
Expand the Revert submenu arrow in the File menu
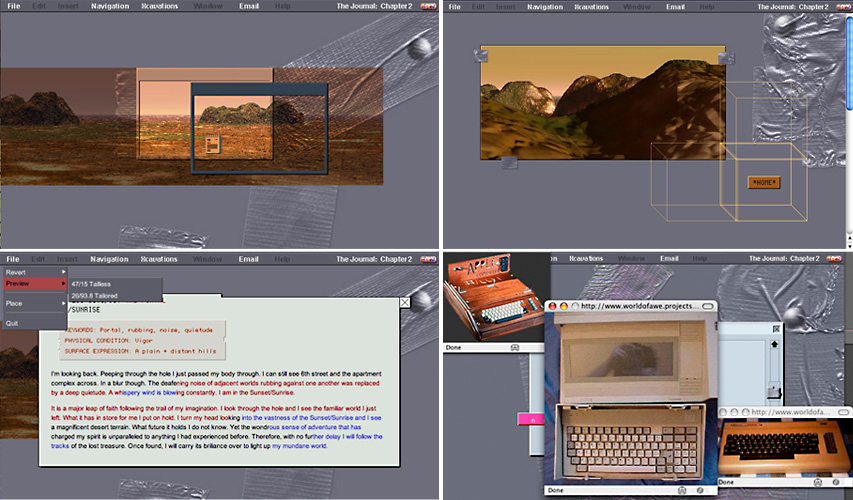tap(63, 271)
